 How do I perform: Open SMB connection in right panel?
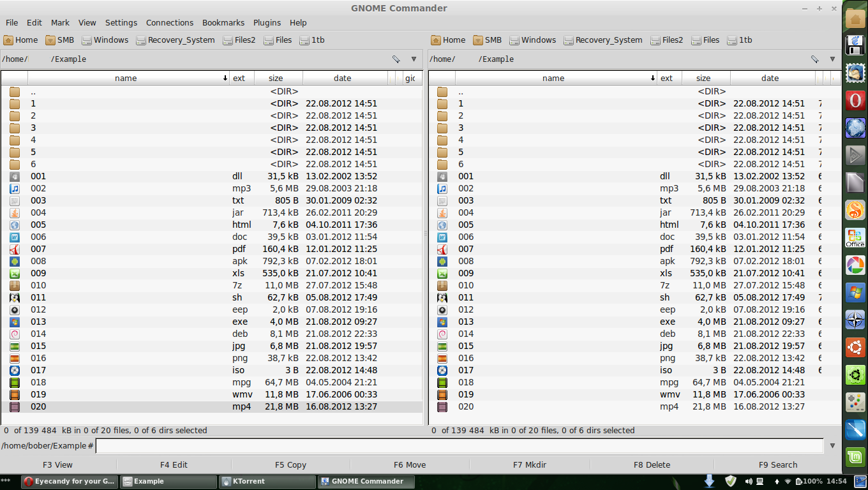tap(488, 40)
